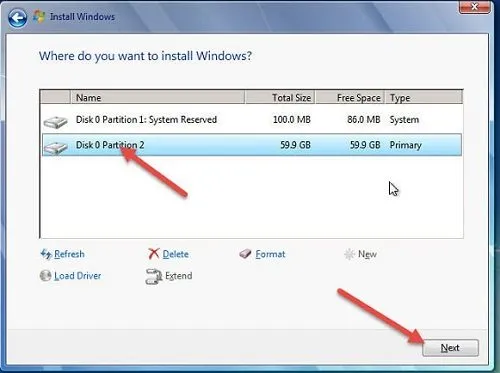Viewport: 500px width, 373px height.
Task: Select the Disk 0 Partition 2 row
Action: point(252,145)
